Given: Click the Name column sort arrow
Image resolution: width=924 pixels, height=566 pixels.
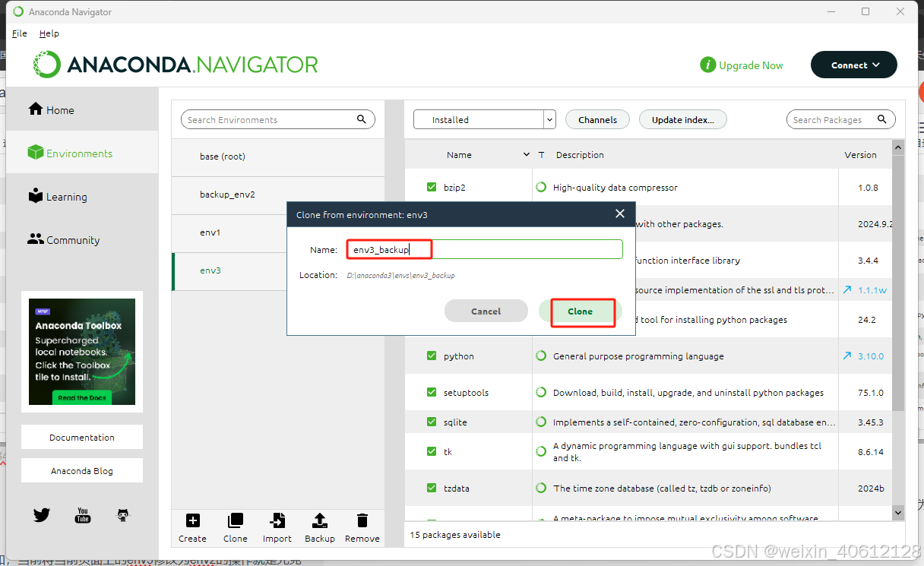Looking at the screenshot, I should [527, 154].
